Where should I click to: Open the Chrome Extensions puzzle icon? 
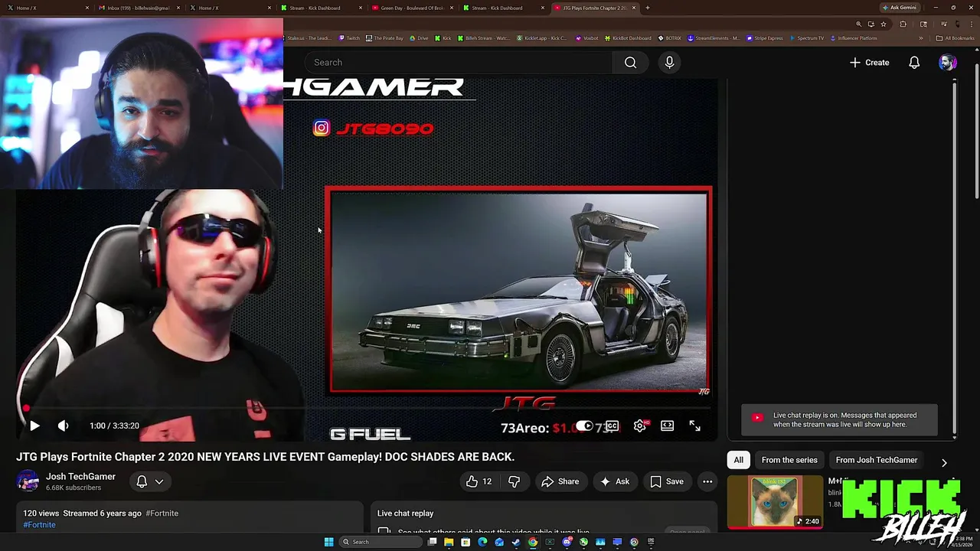tap(903, 24)
